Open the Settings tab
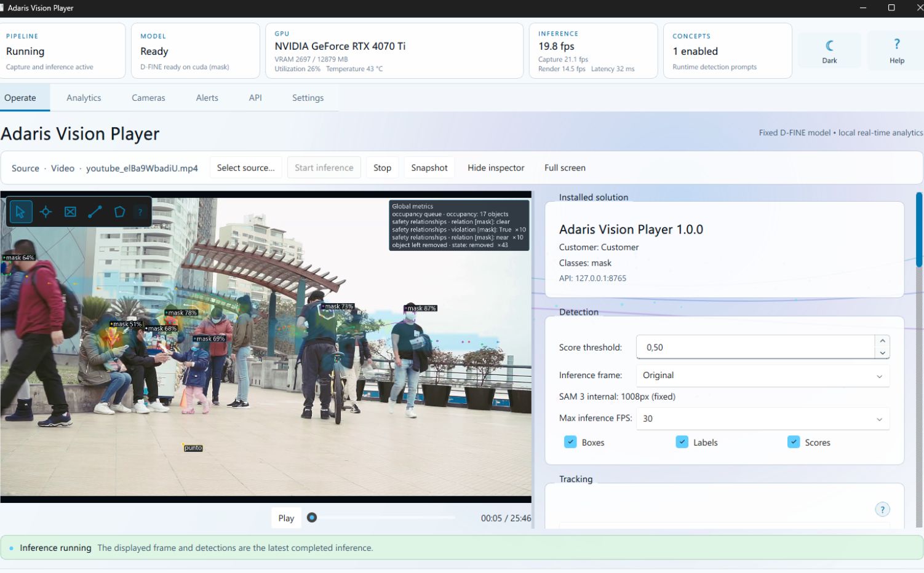Screen dimensions: 924x573 point(308,98)
